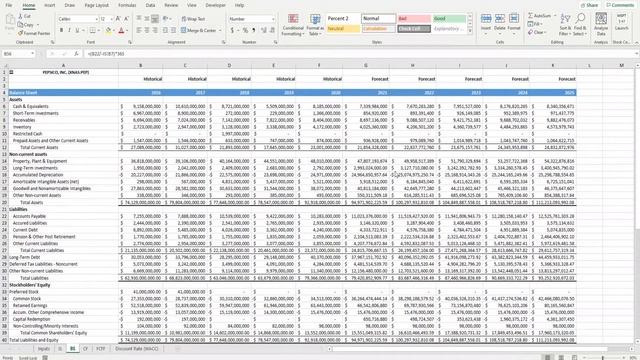
Task: Expand the cell styles gallery
Action: coord(470,31)
